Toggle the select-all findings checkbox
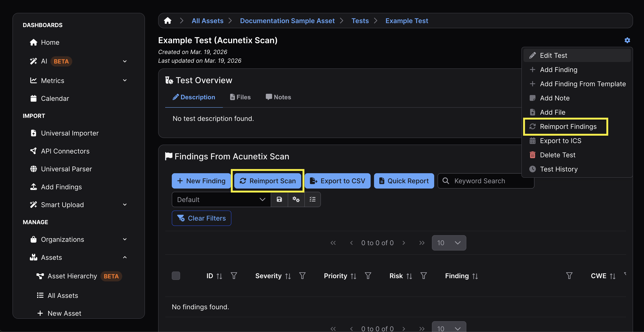This screenshot has width=644, height=332. pos(176,276)
